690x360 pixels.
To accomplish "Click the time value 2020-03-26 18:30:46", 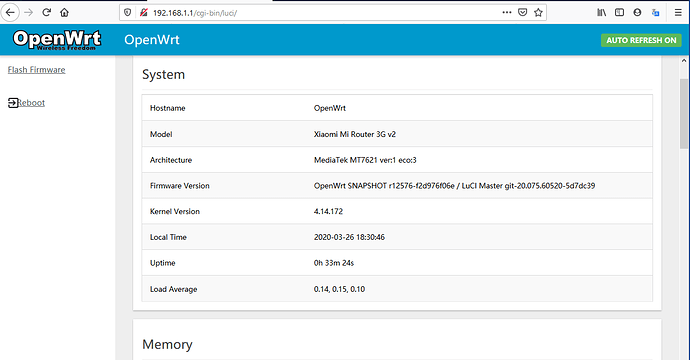I will (x=349, y=237).
